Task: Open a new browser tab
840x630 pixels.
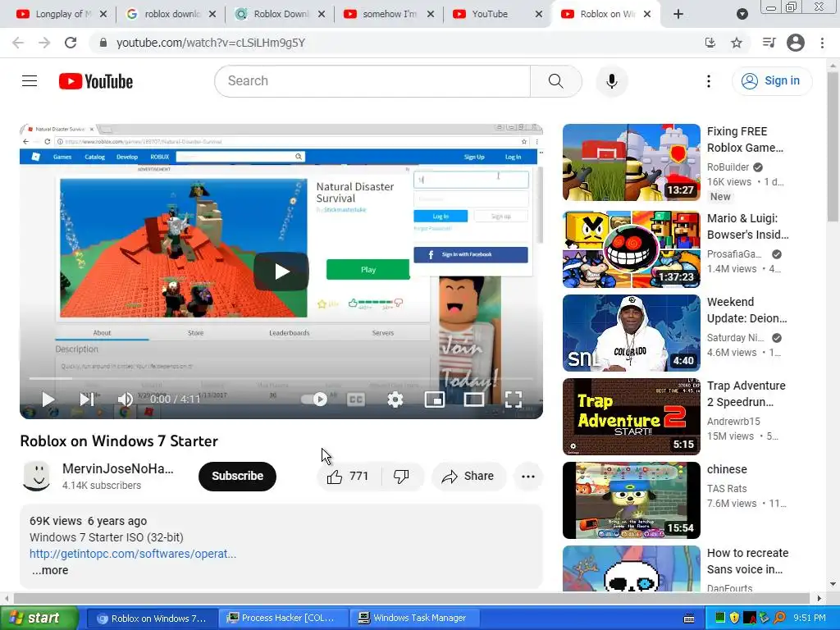Action: click(x=678, y=14)
